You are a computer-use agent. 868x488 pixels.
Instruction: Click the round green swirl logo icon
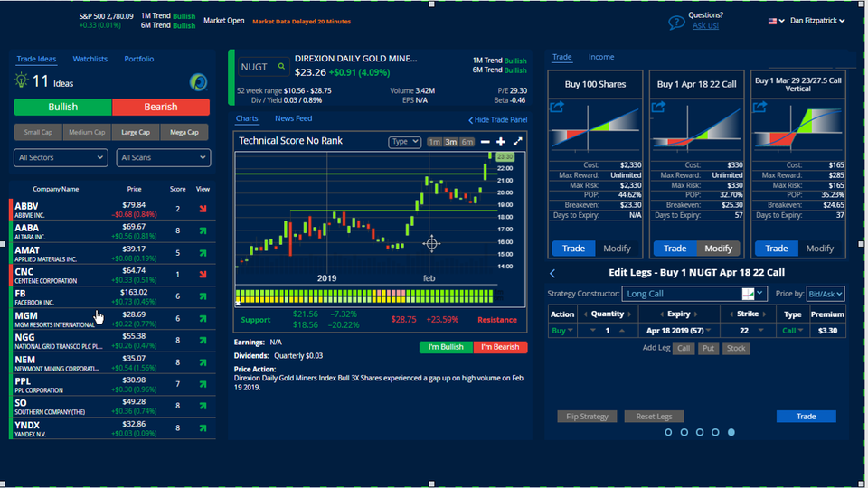(x=198, y=82)
